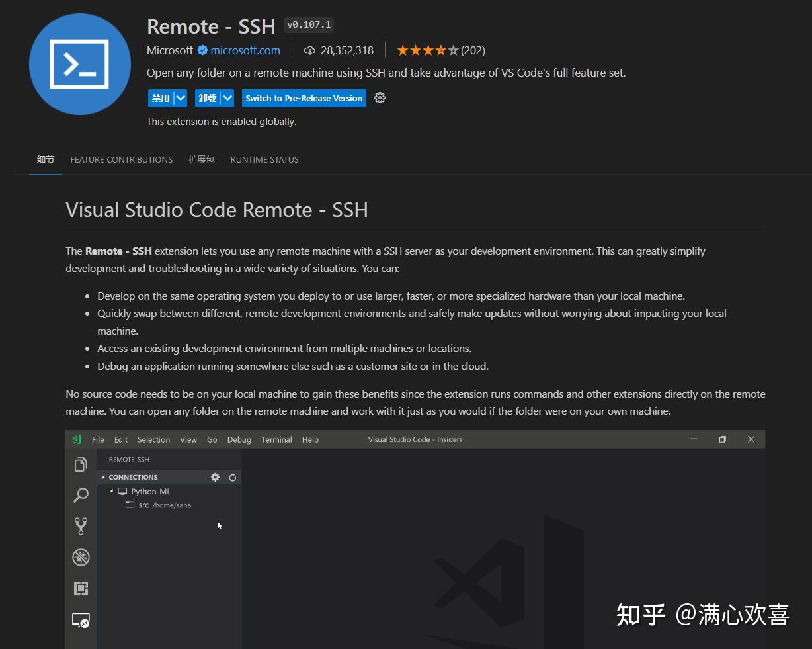The width and height of the screenshot is (812, 649).
Task: Refresh the SSH connections list
Action: click(231, 476)
